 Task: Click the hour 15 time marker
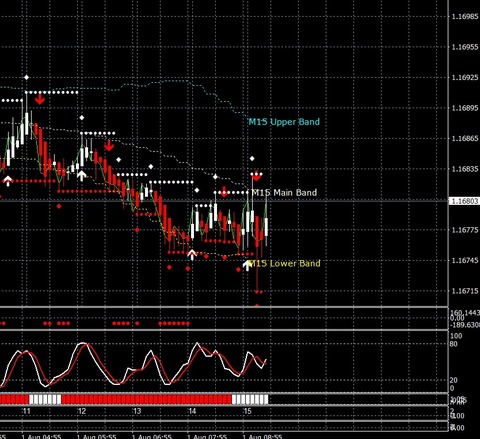point(247,411)
